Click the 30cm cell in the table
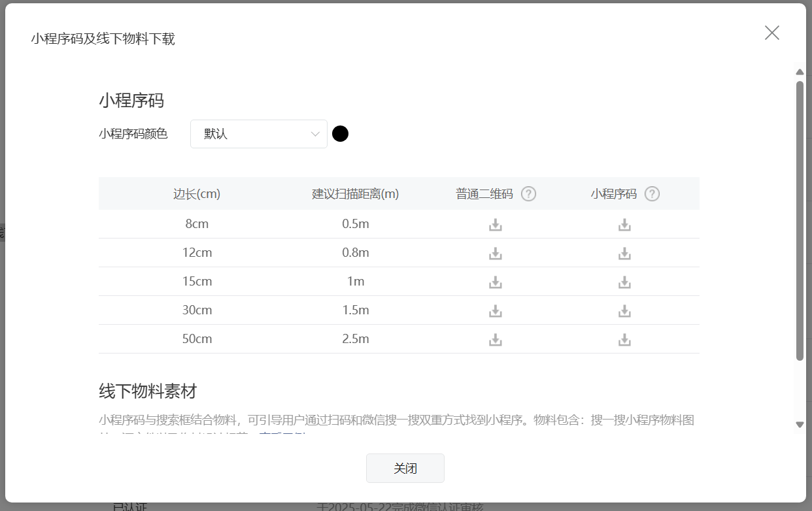The width and height of the screenshot is (812, 511). [197, 310]
